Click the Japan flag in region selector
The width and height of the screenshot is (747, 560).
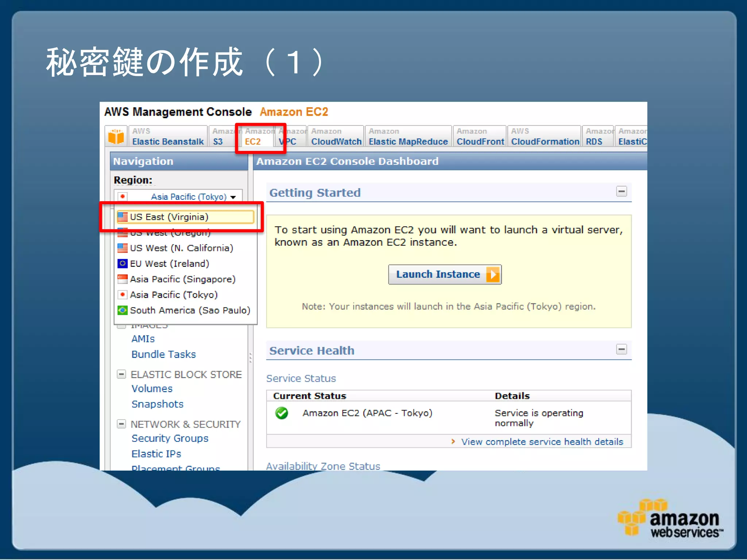123,197
